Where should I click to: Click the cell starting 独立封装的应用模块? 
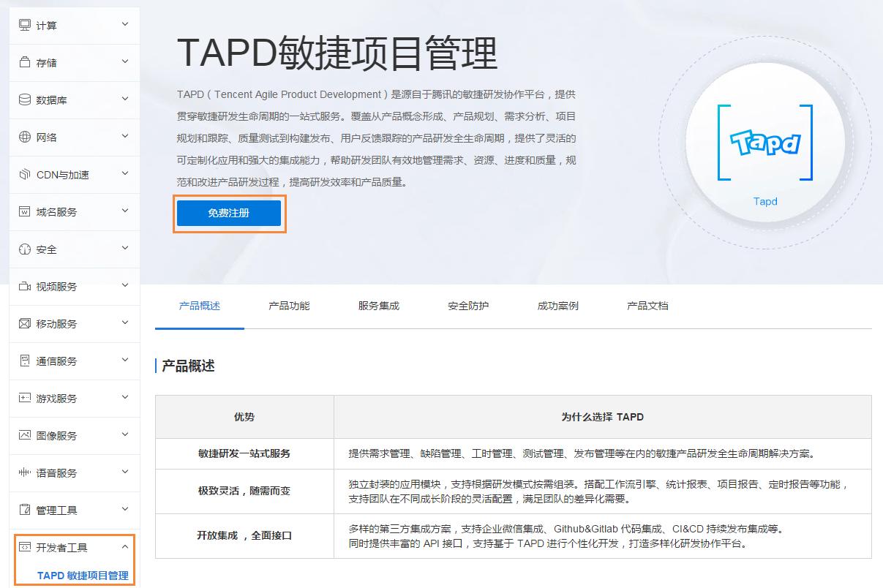coord(603,491)
